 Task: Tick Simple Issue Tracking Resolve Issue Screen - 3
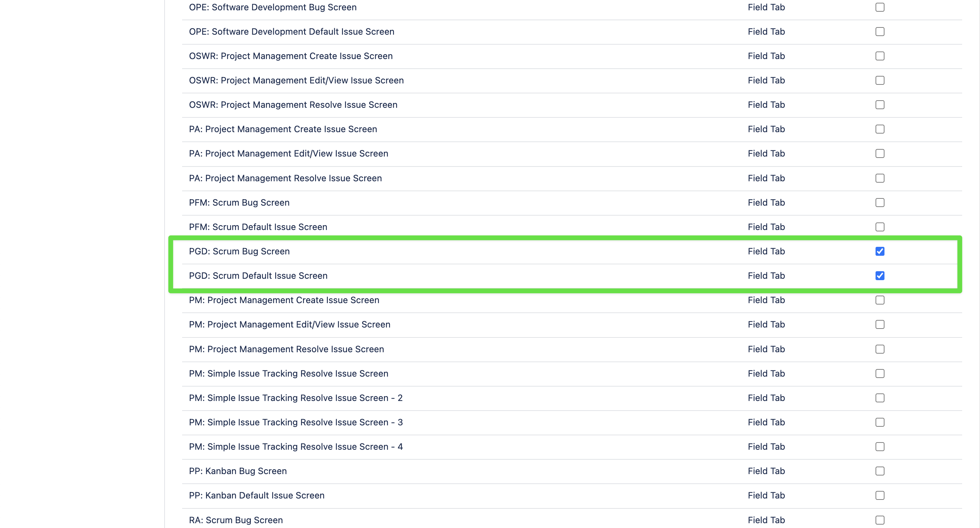tap(880, 422)
